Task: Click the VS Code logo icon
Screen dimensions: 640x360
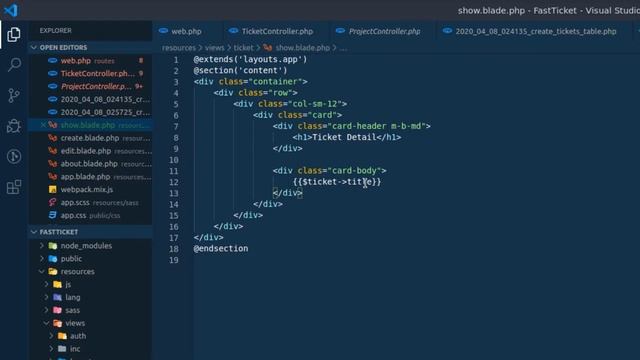Action: pyautogui.click(x=11, y=10)
